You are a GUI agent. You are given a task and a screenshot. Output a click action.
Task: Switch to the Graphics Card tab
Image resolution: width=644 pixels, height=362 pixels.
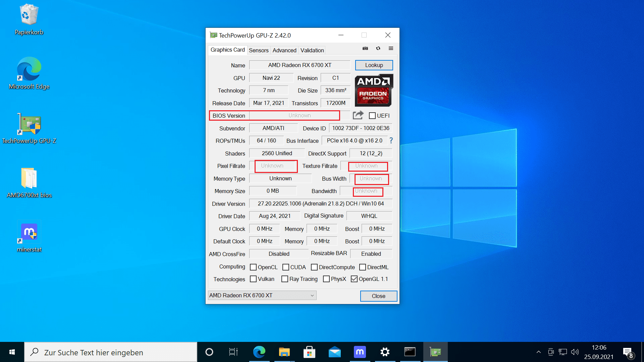pos(228,50)
